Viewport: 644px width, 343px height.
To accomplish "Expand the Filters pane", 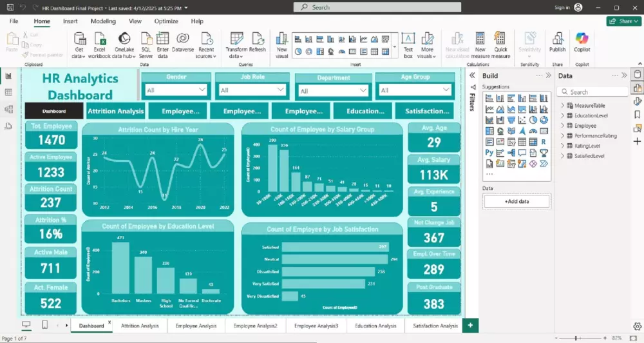I will click(472, 75).
